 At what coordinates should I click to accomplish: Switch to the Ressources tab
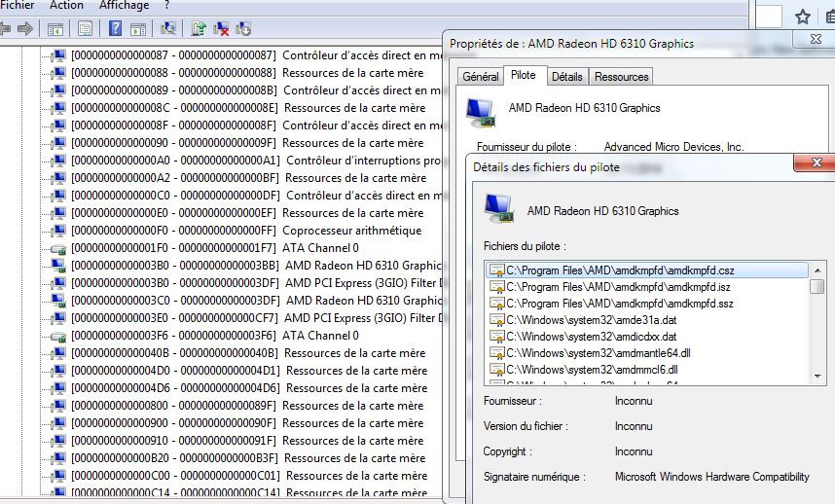622,77
